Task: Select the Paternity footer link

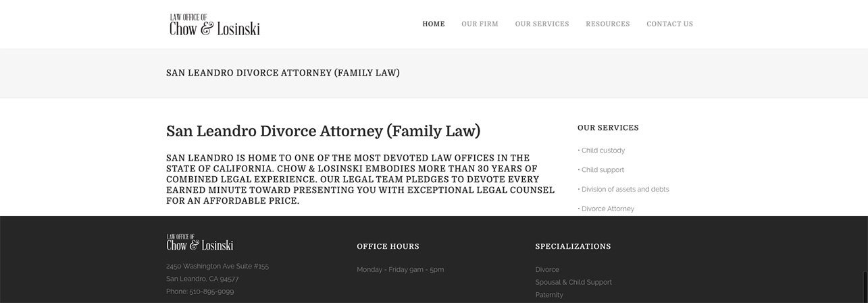Action: pyautogui.click(x=549, y=295)
